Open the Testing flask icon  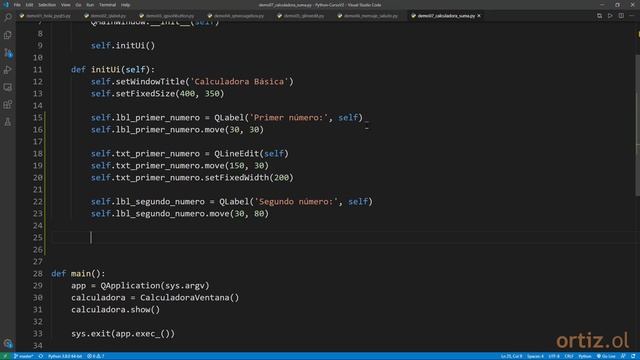coord(8,122)
